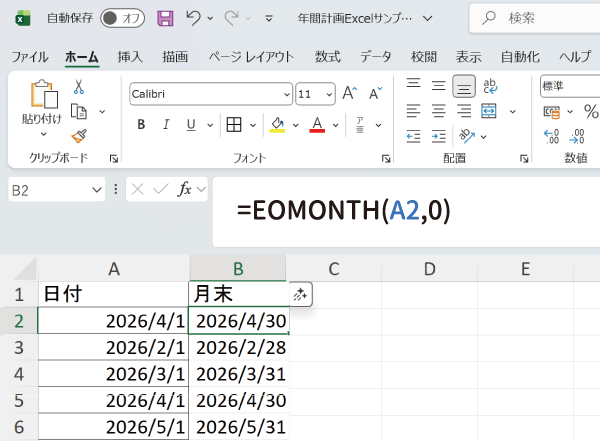Click the Flash Fill options button beside B1
The image size is (600, 441).
(301, 294)
